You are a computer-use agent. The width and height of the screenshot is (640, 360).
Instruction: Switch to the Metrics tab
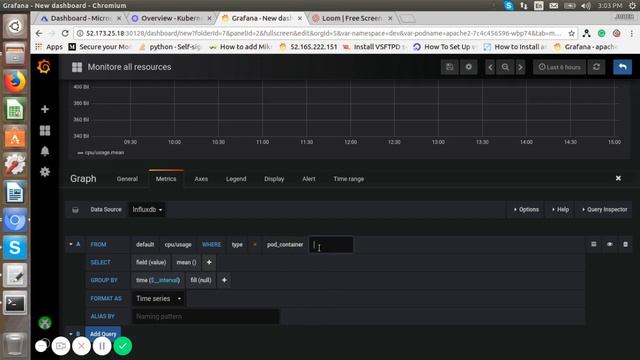(166, 179)
